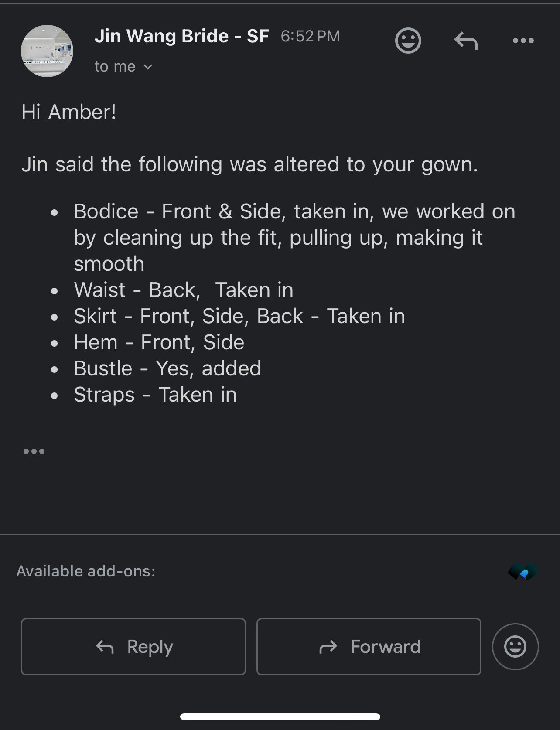The image size is (560, 730).
Task: Tap the 'to me' recipient text
Action: pyautogui.click(x=115, y=67)
